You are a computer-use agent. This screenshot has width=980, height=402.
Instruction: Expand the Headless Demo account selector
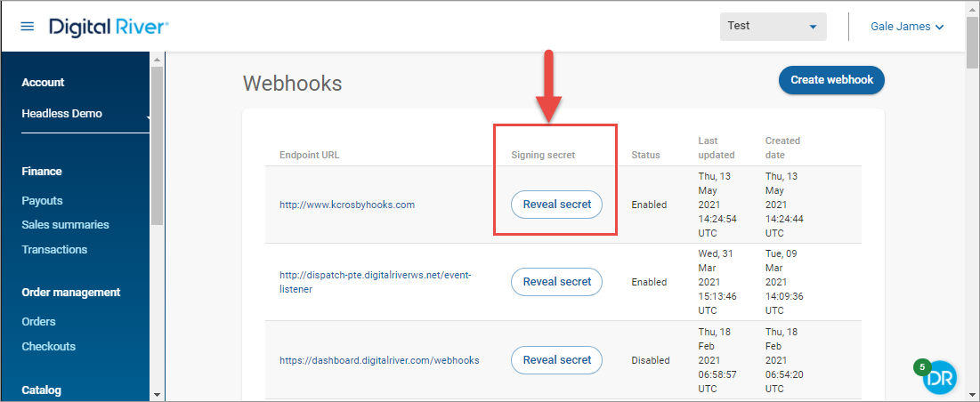(85, 114)
